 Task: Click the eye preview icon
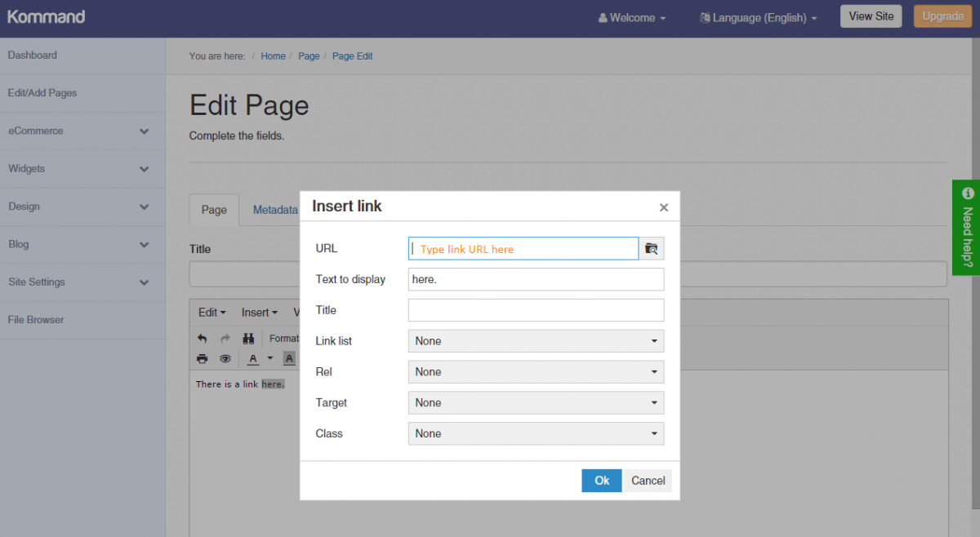pos(225,358)
